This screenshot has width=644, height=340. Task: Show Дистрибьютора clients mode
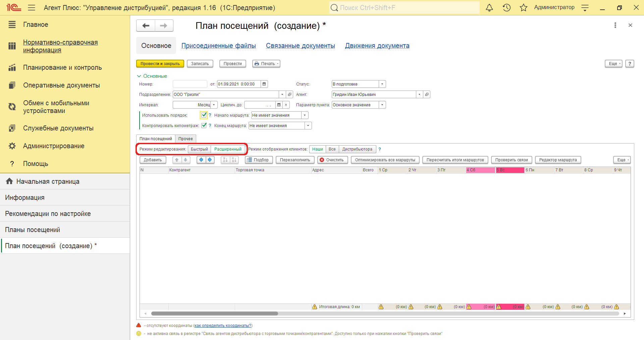pos(357,149)
